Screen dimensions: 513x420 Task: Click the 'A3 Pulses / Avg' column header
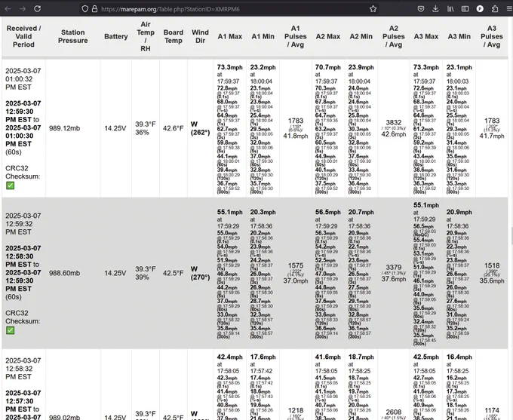492,36
